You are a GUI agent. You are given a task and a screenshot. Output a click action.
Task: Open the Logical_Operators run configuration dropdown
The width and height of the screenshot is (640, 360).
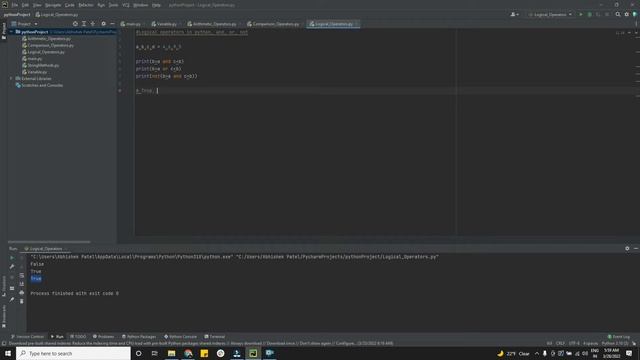pos(550,15)
